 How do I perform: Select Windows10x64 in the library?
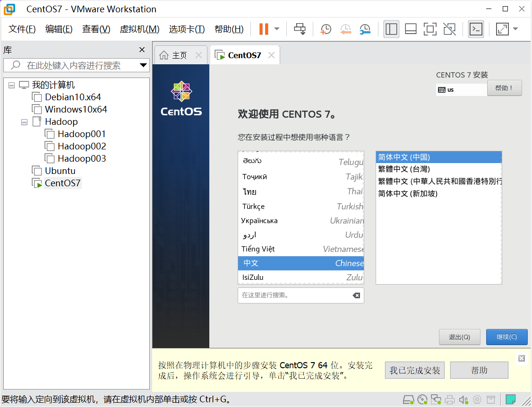click(76, 109)
